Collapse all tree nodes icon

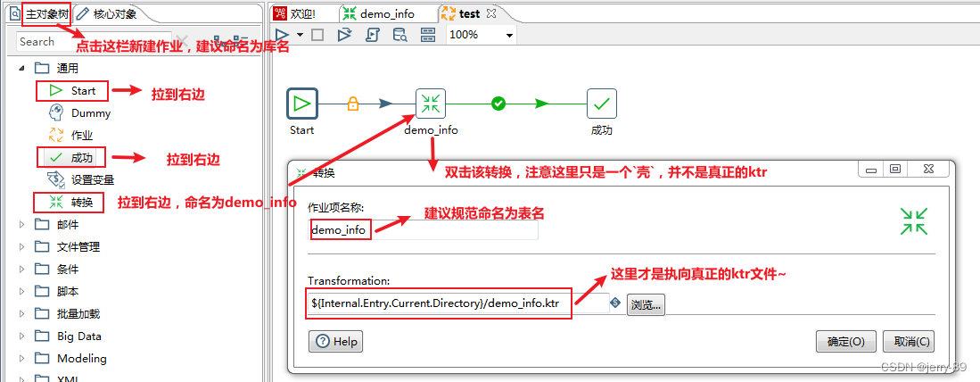click(241, 41)
